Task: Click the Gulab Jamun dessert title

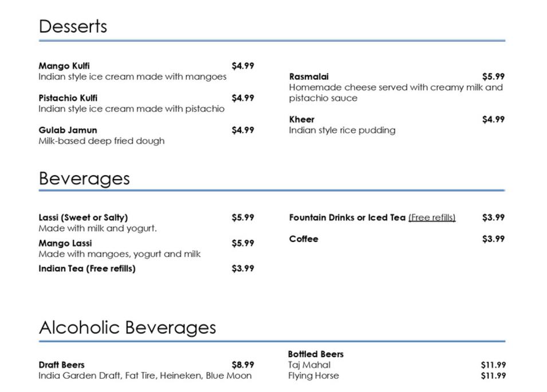Action: pos(68,130)
